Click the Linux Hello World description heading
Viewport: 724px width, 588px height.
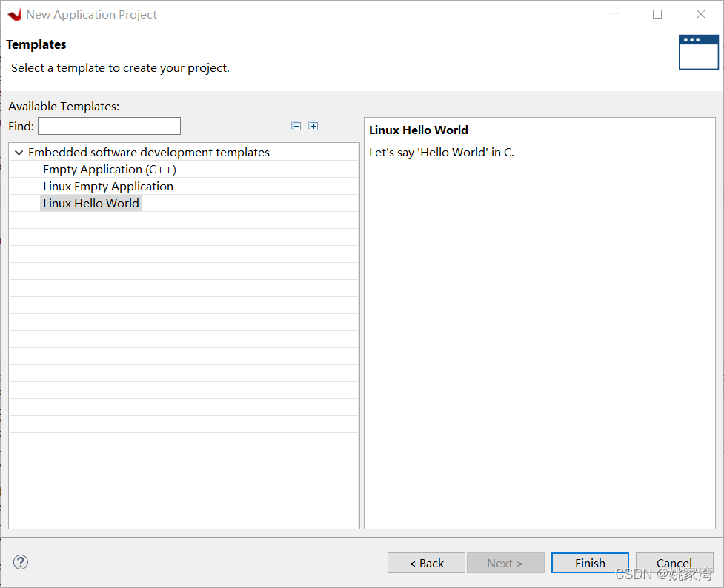[419, 130]
